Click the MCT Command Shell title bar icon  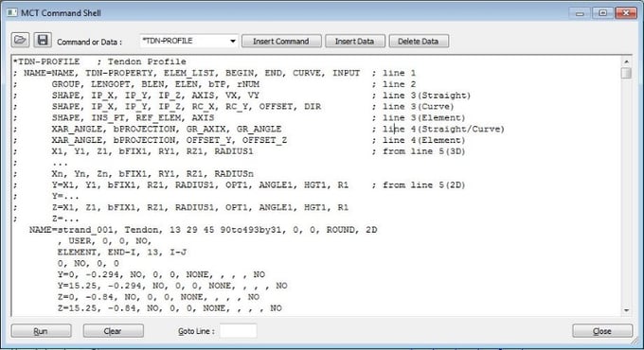[12, 12]
